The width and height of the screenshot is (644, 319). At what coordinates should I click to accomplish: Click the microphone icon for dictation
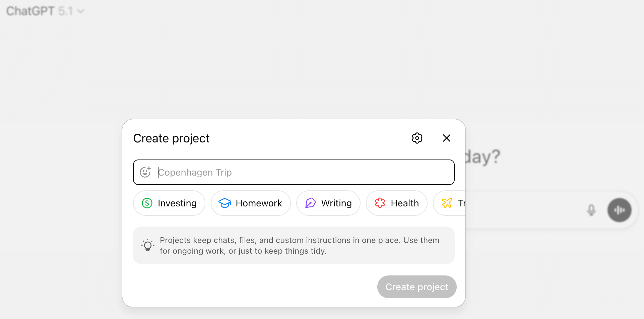coord(591,210)
